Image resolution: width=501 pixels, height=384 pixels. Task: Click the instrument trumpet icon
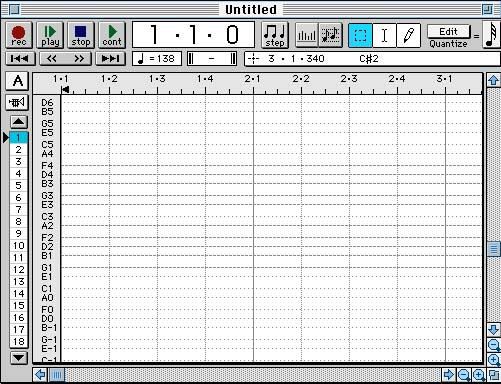coord(17,102)
